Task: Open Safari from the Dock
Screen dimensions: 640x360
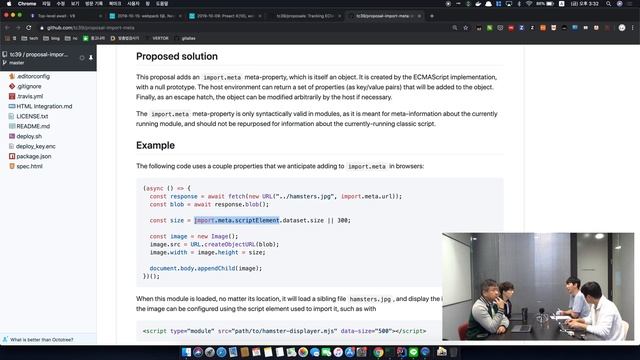Action: (221, 352)
